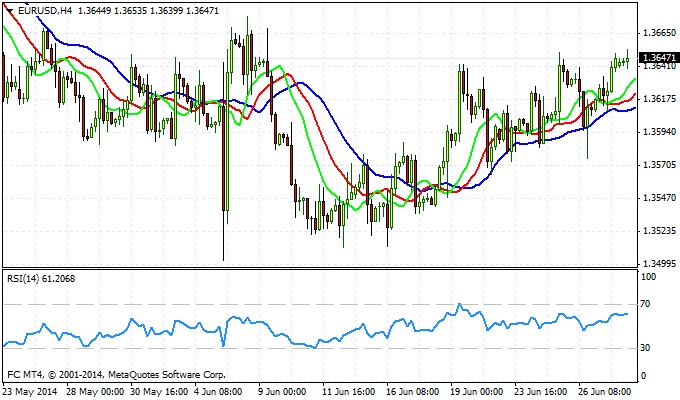The height and width of the screenshot is (400, 680).
Task: Click the 23 May 2014 date label
Action: pyautogui.click(x=30, y=392)
